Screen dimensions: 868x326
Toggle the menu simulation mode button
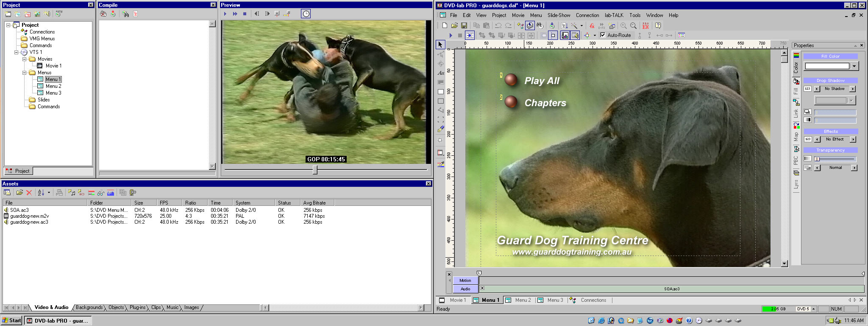470,35
